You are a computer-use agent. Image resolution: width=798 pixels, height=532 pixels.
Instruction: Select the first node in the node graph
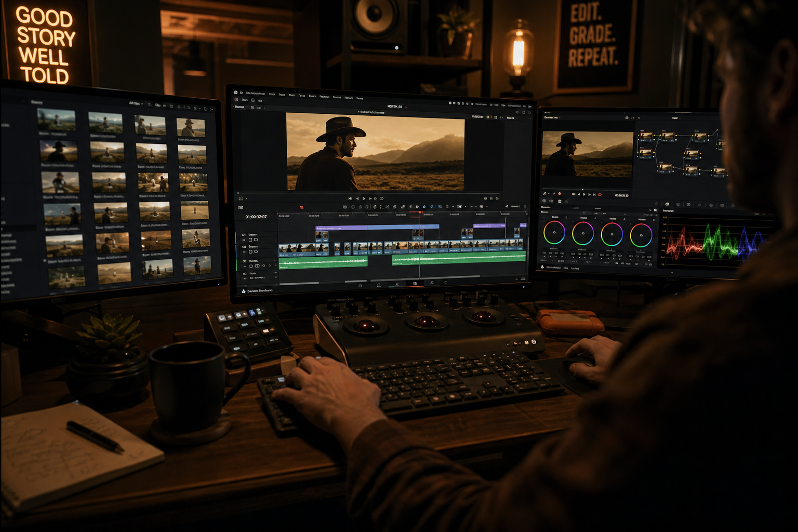click(646, 137)
